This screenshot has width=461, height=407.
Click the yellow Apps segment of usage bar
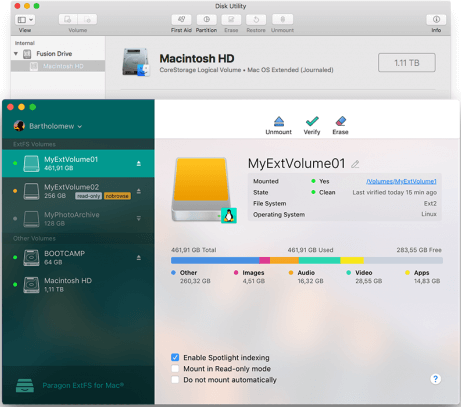[x=352, y=260]
